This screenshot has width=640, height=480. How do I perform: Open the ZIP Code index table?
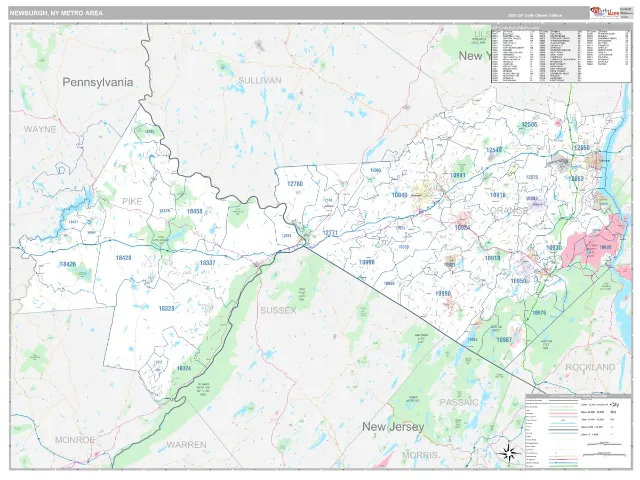tap(561, 54)
